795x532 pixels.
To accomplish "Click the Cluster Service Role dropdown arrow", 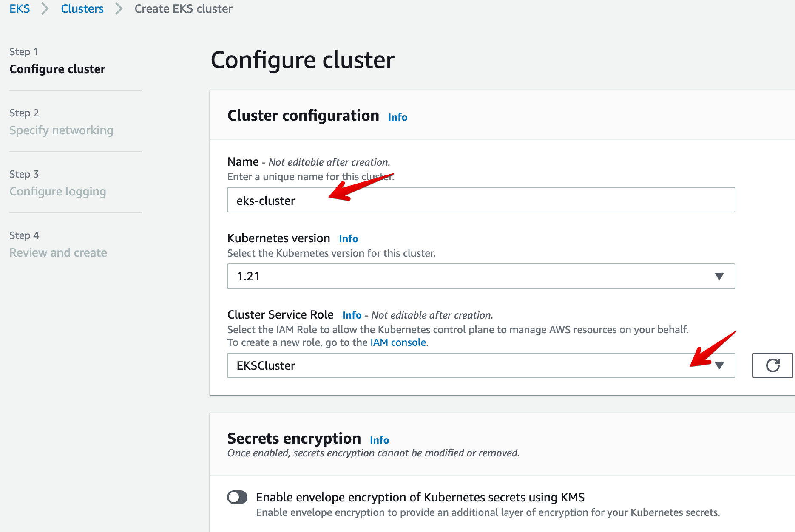I will (719, 365).
